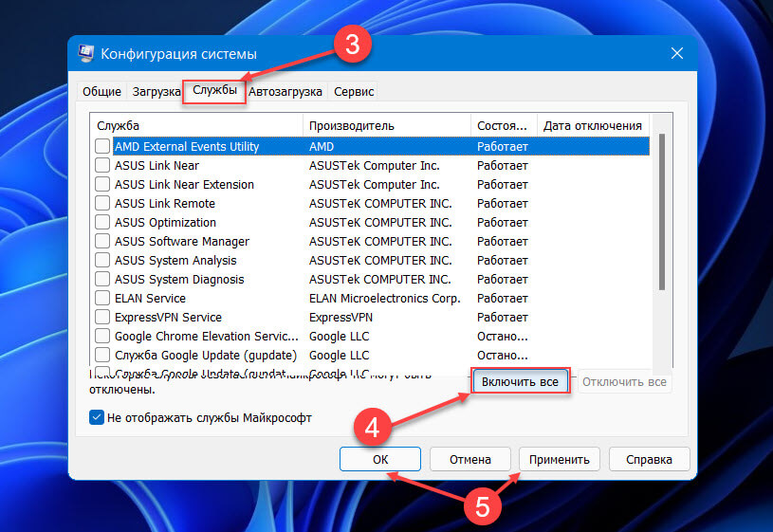Viewport: 773px width, 532px height.
Task: Click the ELAN Microelectronics Corp. manufacturer cell
Action: [384, 299]
